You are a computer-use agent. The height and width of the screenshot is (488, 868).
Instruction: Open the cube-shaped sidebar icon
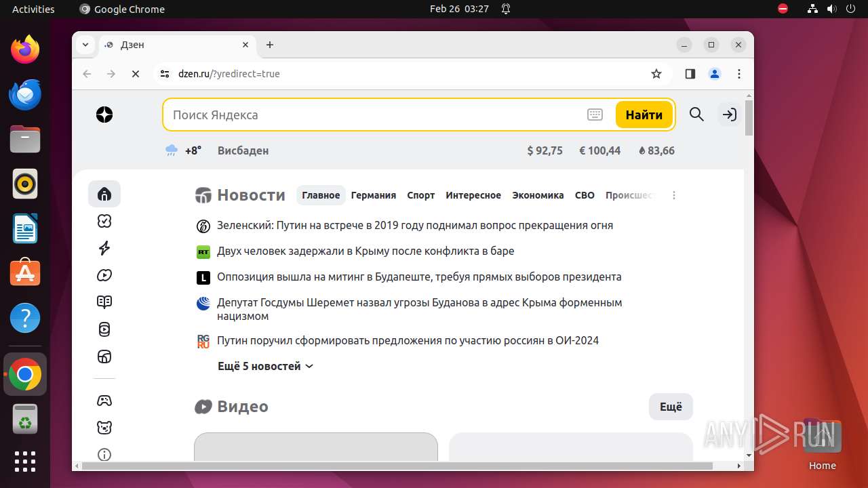tap(104, 357)
